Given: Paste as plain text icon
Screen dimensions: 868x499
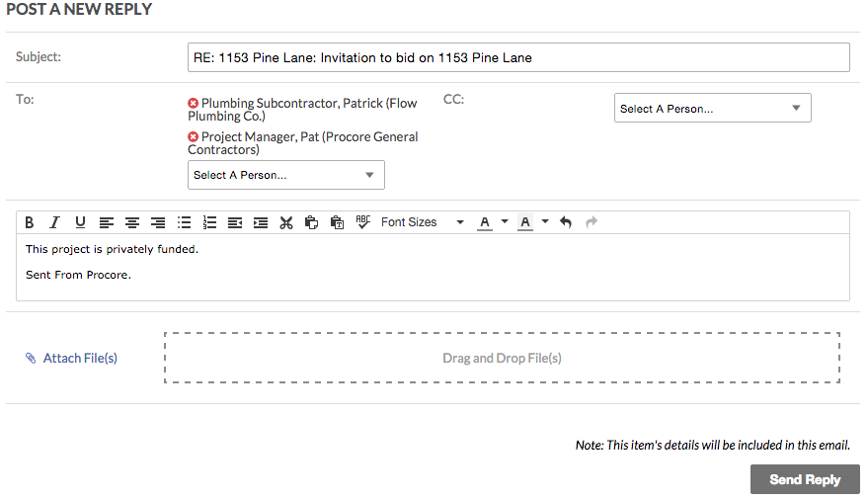Looking at the screenshot, I should click(x=337, y=222).
